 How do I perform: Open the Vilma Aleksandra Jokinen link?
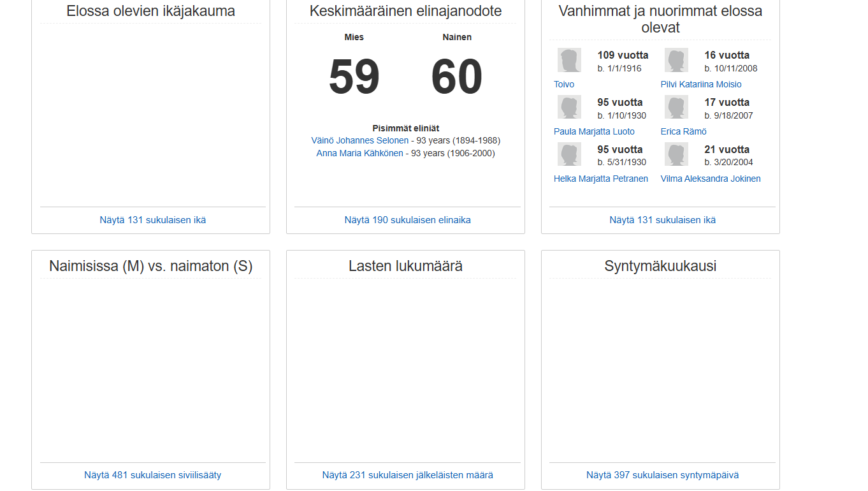coord(711,179)
